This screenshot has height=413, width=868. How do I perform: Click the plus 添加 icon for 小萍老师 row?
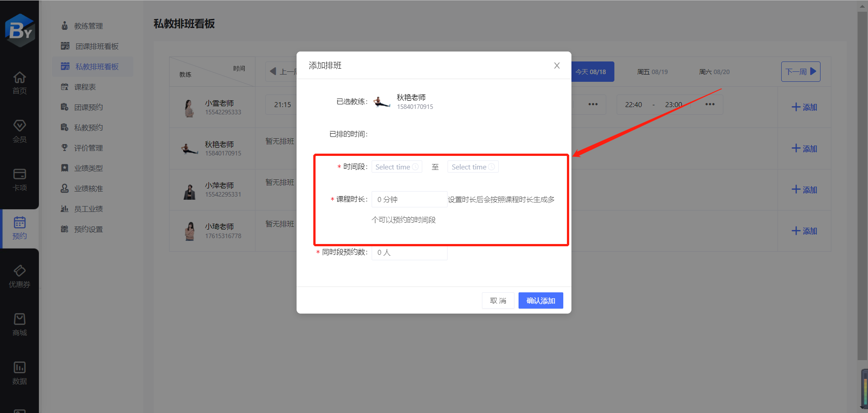click(x=804, y=190)
